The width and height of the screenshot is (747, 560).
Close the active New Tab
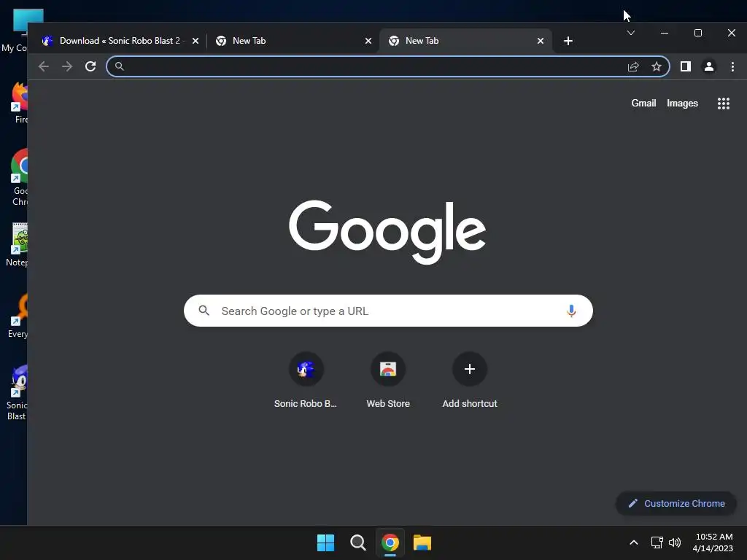pos(541,41)
